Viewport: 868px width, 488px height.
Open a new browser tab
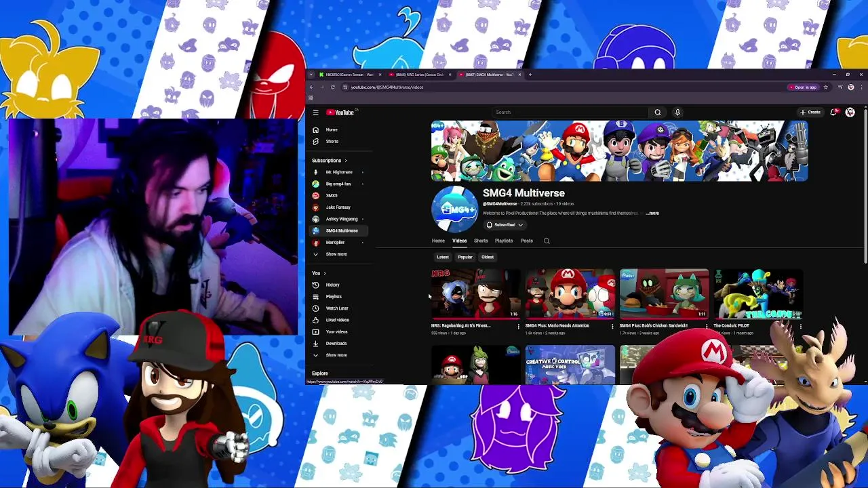click(530, 75)
